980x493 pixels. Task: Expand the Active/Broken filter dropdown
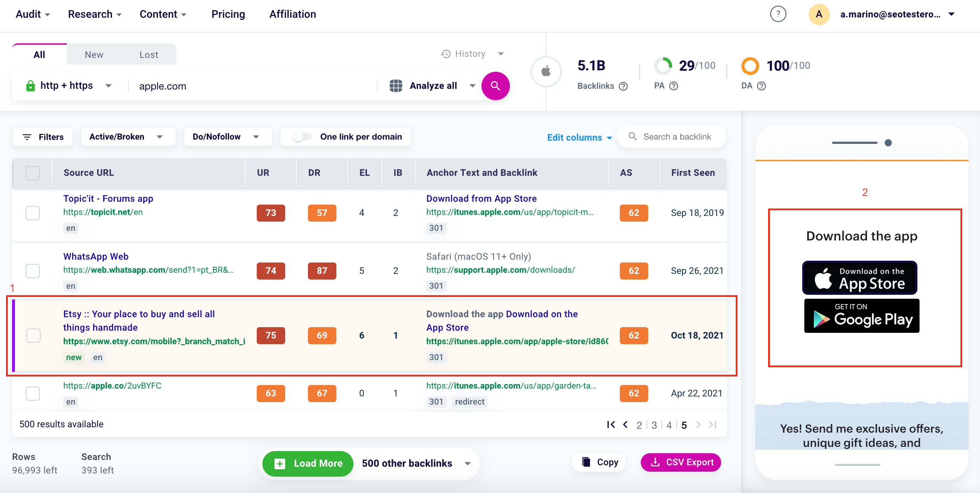127,137
